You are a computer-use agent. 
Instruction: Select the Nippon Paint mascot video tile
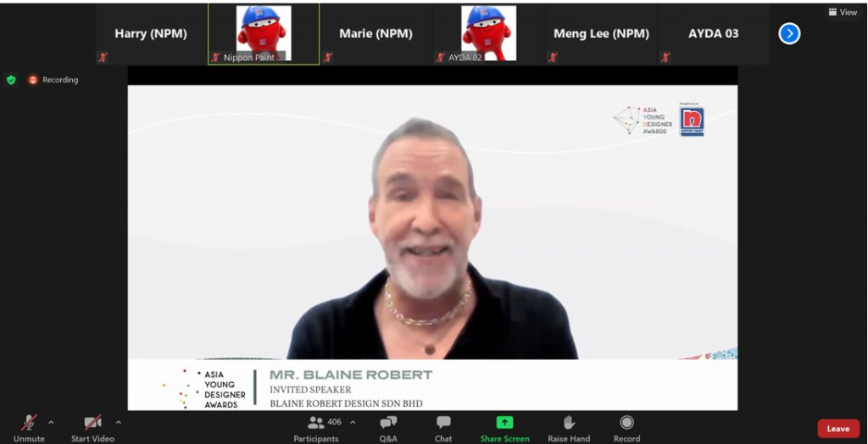pyautogui.click(x=264, y=34)
